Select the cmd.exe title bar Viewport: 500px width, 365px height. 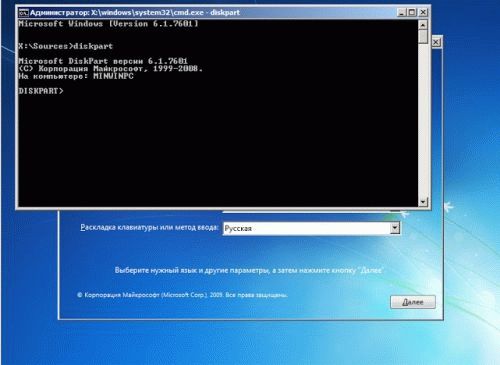207,13
